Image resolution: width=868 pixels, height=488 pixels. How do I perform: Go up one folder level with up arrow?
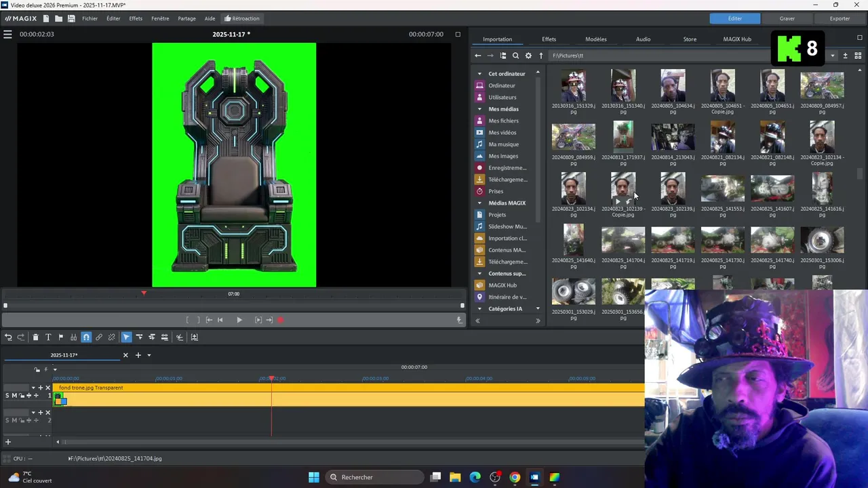coord(540,56)
